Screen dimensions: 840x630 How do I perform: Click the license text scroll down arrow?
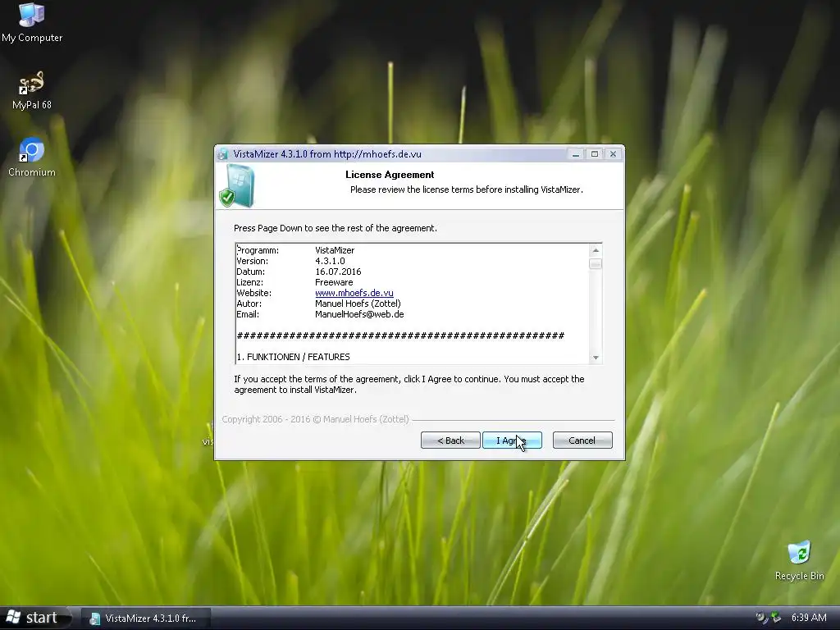(x=596, y=358)
